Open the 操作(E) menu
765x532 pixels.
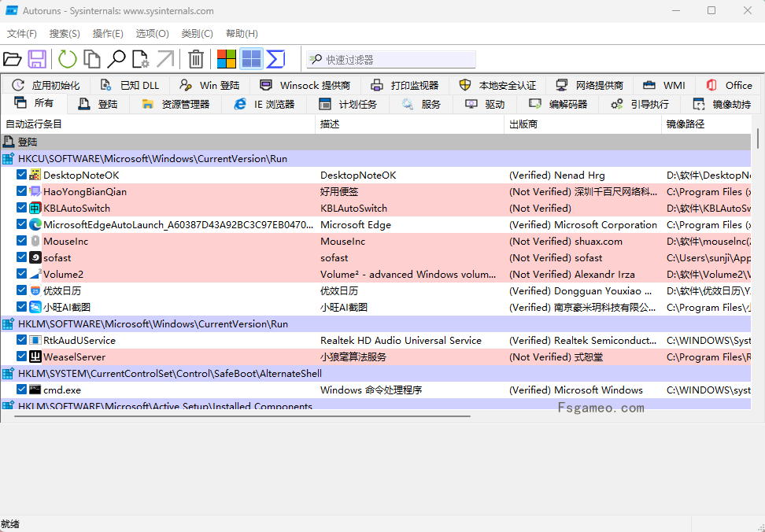click(108, 34)
